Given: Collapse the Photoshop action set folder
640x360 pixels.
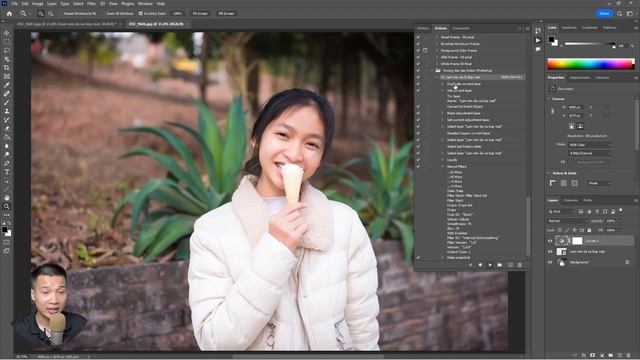Looking at the screenshot, I should (x=432, y=71).
